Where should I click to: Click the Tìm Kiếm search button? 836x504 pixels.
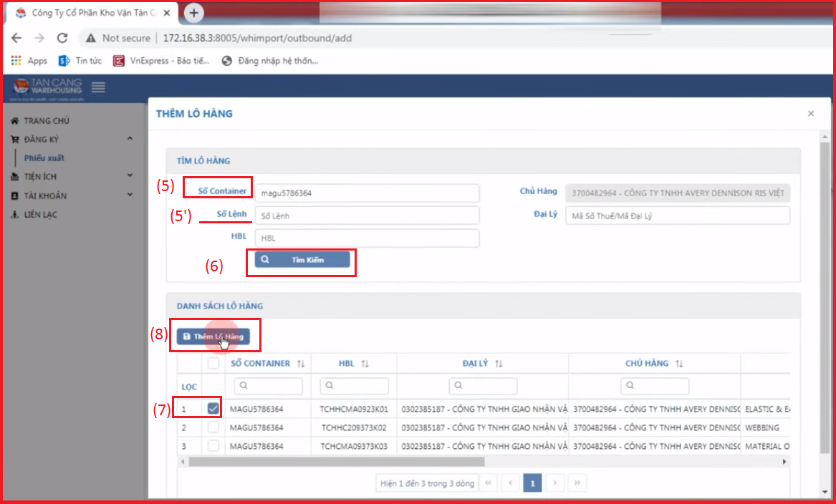click(302, 260)
